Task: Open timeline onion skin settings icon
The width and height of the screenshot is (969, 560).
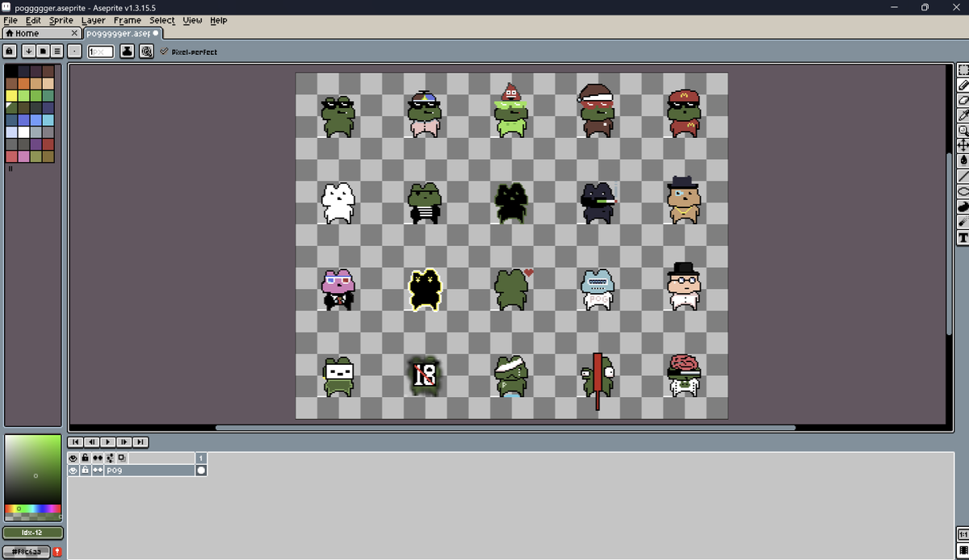Action: coord(111,458)
